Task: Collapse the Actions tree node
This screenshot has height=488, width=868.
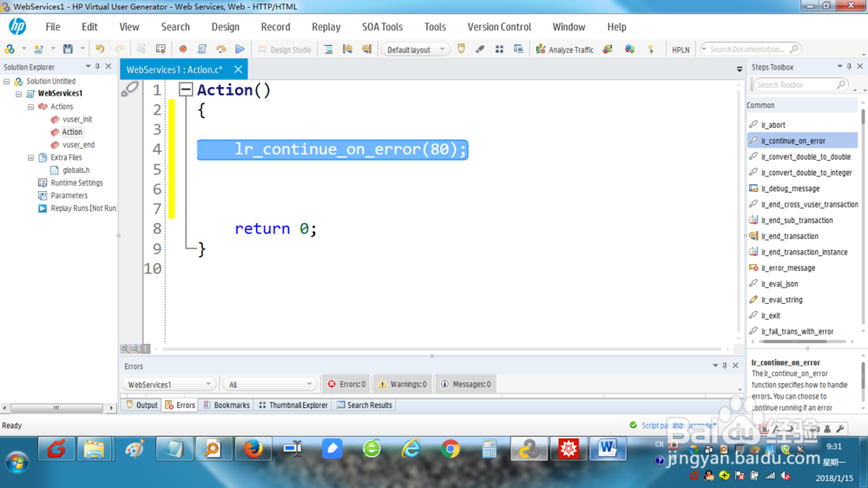Action: (31, 106)
